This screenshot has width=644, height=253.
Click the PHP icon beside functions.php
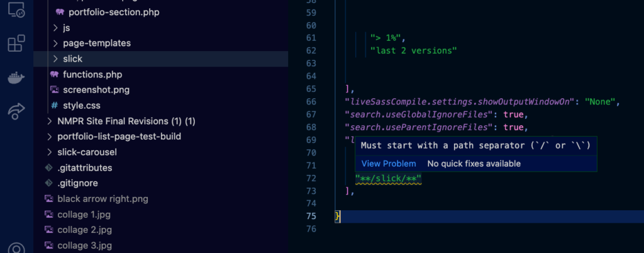pos(55,74)
